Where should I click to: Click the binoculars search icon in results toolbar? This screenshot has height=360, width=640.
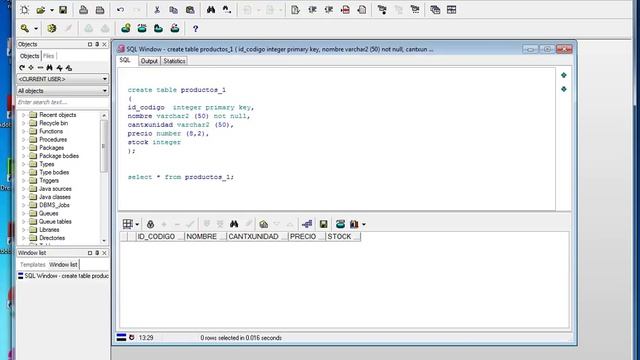click(x=234, y=224)
